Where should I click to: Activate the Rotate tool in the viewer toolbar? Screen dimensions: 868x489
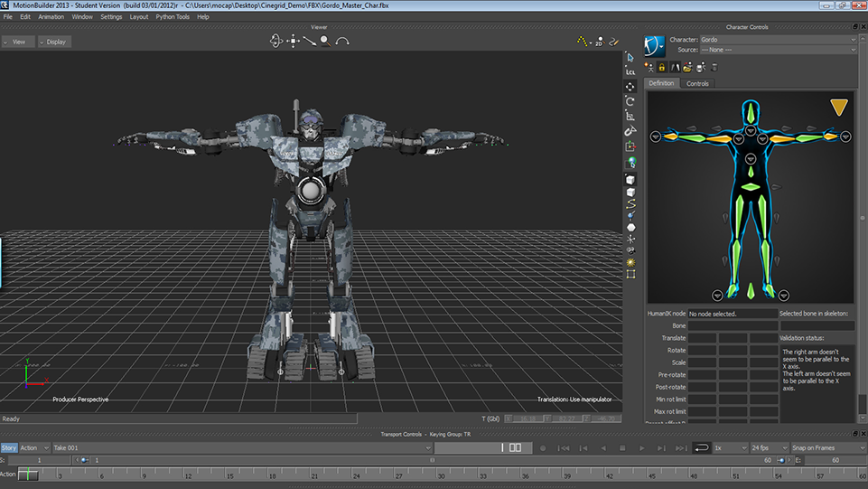(x=630, y=101)
